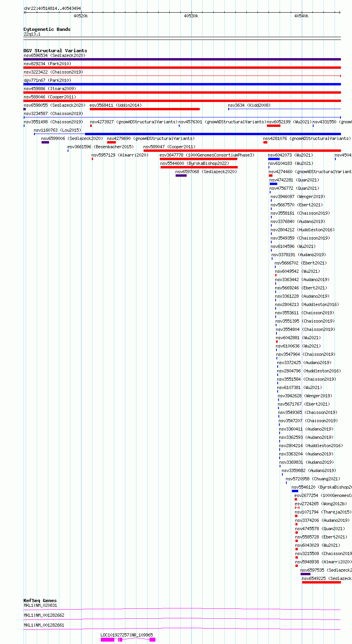This screenshot has width=352, height=644.
Task: Click the nsv6598055 (Sedlazeck2020) label
Action: point(54,105)
